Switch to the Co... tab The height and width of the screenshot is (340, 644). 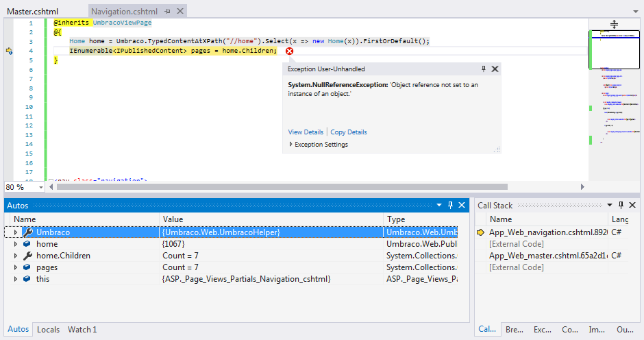[x=569, y=329]
